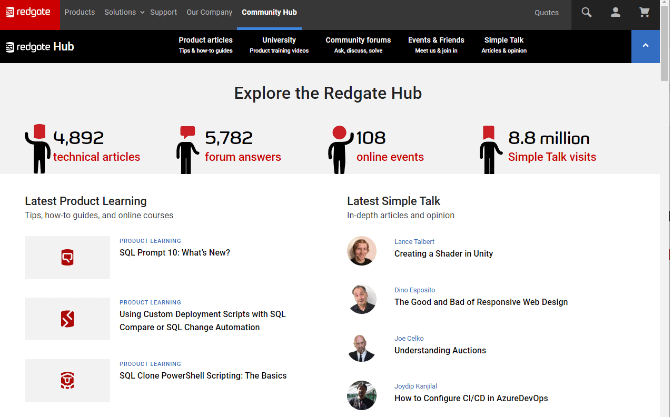The height and width of the screenshot is (417, 670).
Task: Open author link Dino Esposito
Action: coord(414,290)
